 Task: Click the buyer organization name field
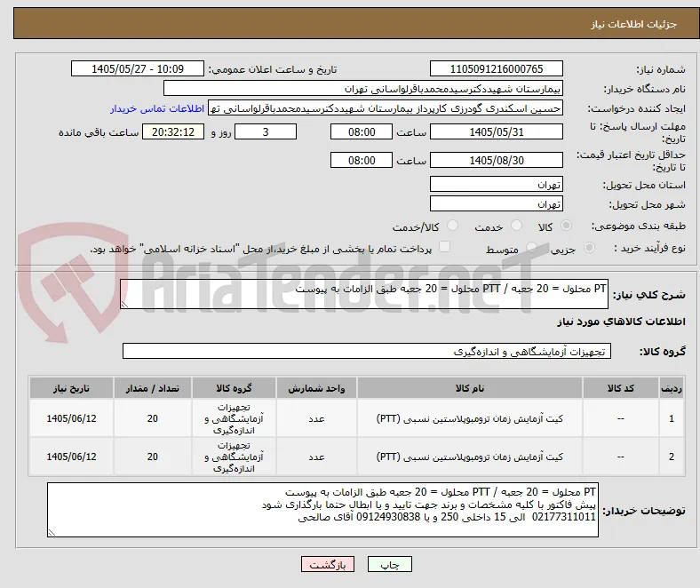[363, 89]
